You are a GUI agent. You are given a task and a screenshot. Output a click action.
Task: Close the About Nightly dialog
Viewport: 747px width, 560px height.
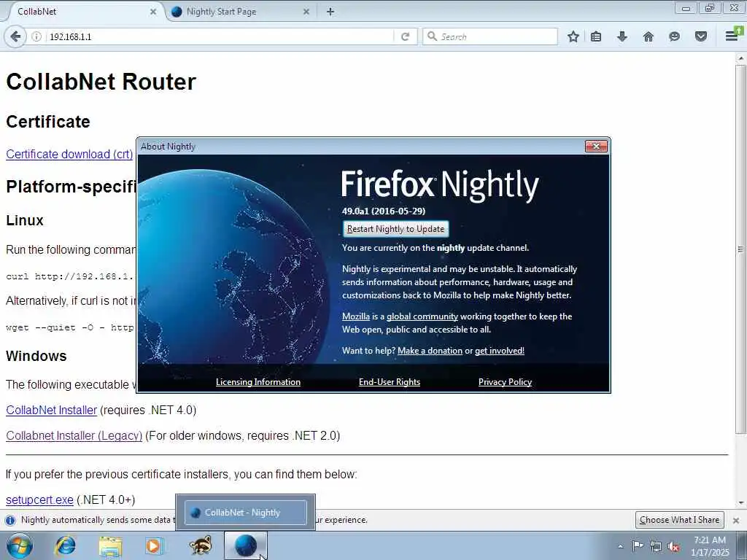596,146
